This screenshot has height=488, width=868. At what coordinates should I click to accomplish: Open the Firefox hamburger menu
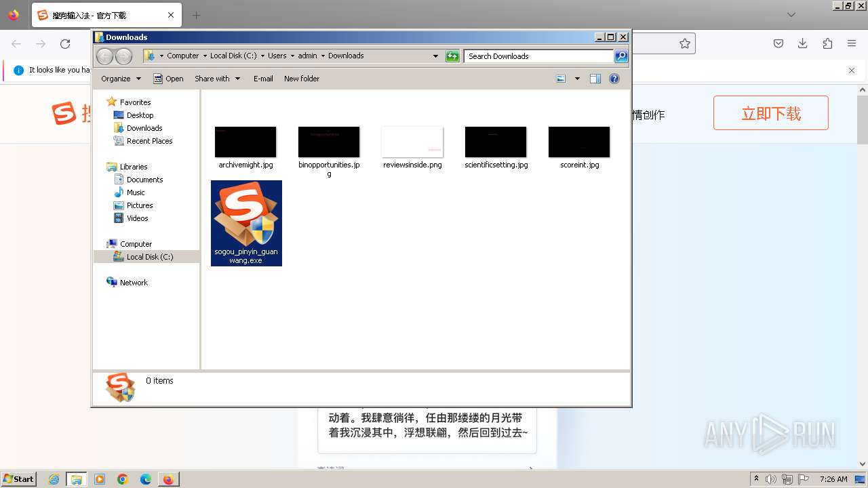tap(852, 44)
